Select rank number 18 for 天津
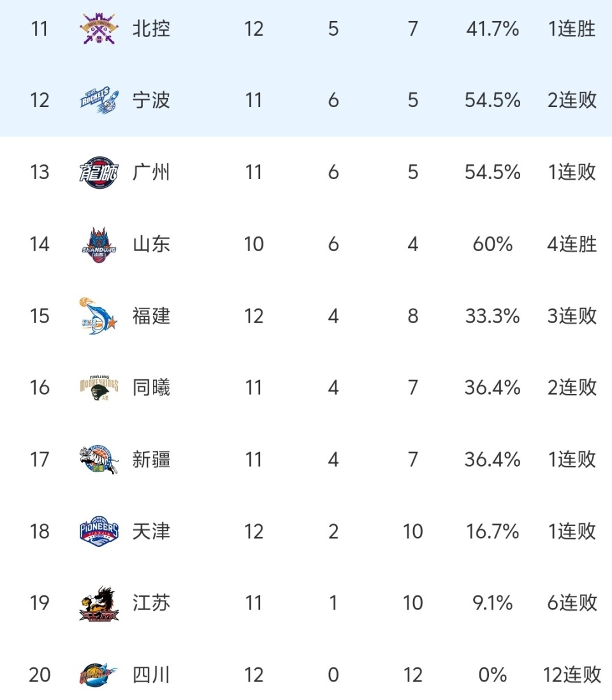Image resolution: width=612 pixels, height=700 pixels. [x=40, y=531]
